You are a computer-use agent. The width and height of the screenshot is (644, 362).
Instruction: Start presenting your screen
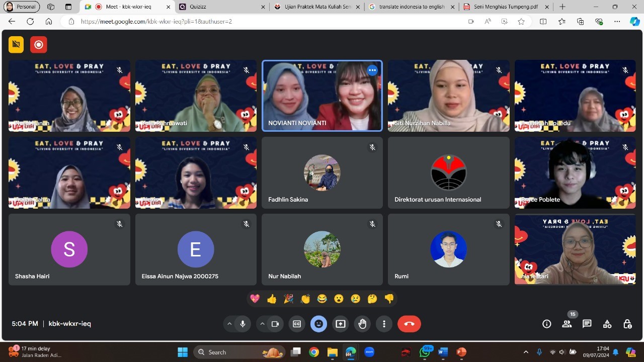pyautogui.click(x=341, y=324)
